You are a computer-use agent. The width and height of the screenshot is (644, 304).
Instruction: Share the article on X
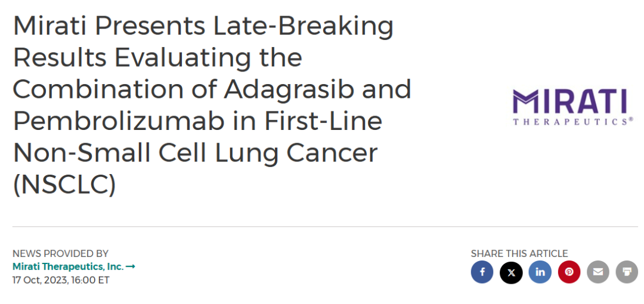511,272
